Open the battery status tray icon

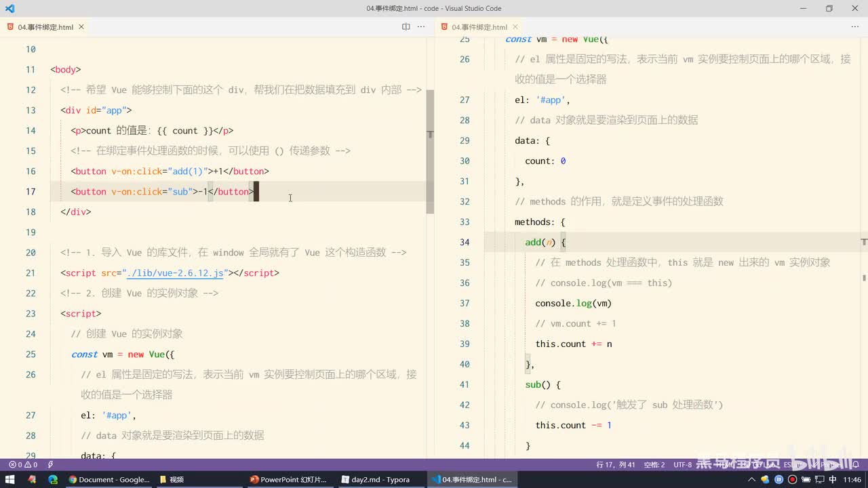click(805, 479)
